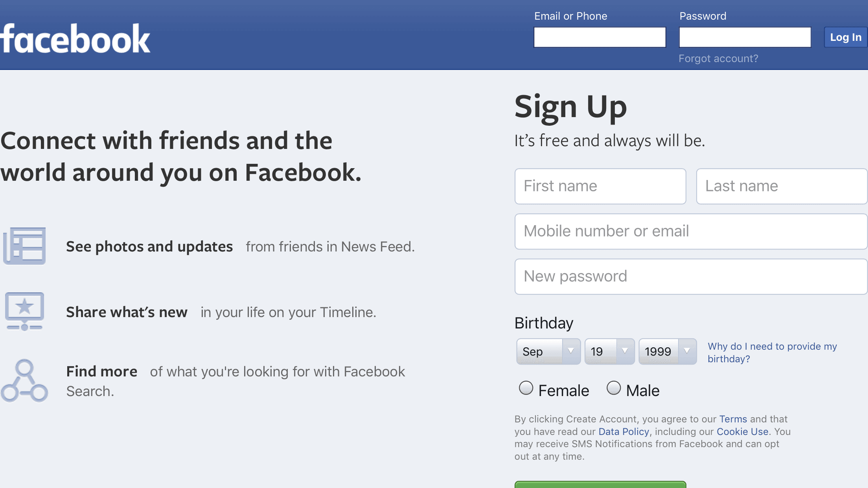Select the Male radio button
Screen dimensions: 868x488
[x=614, y=388]
